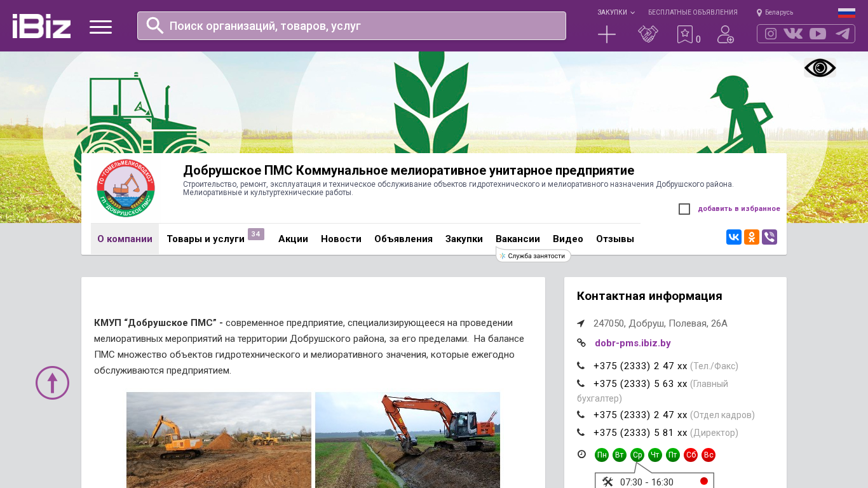Click the address arrow icon in contacts
The image size is (868, 488).
[581, 323]
